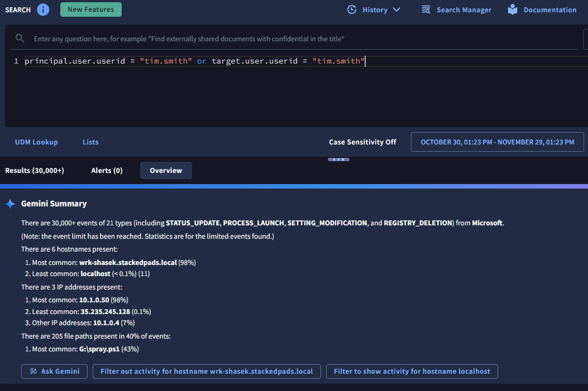Image resolution: width=588 pixels, height=391 pixels.
Task: Click the panel resize handle above results
Action: click(338, 160)
